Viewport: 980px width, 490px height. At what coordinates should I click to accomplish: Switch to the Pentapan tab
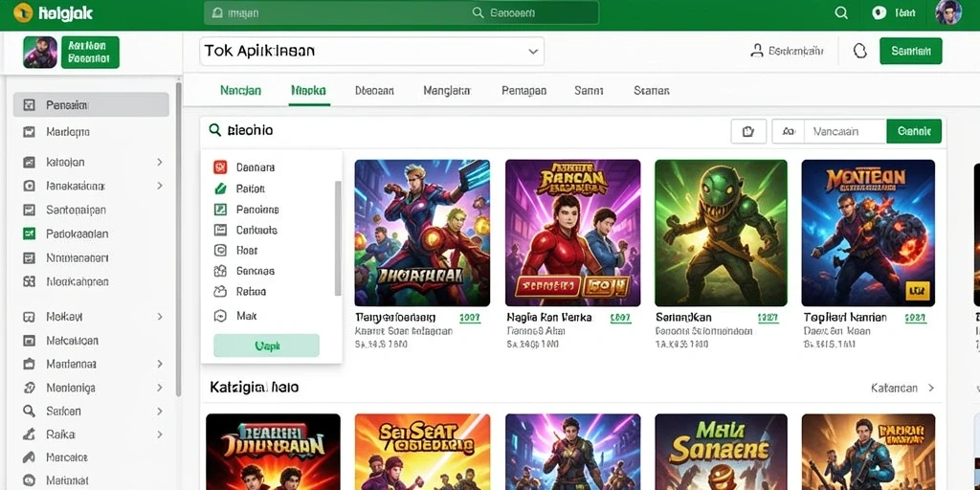523,91
